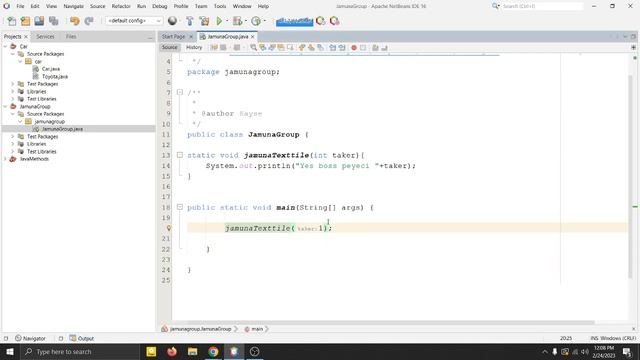This screenshot has width=640, height=360.
Task: Open the Profile Project dropdown arrow
Action: 264,21
